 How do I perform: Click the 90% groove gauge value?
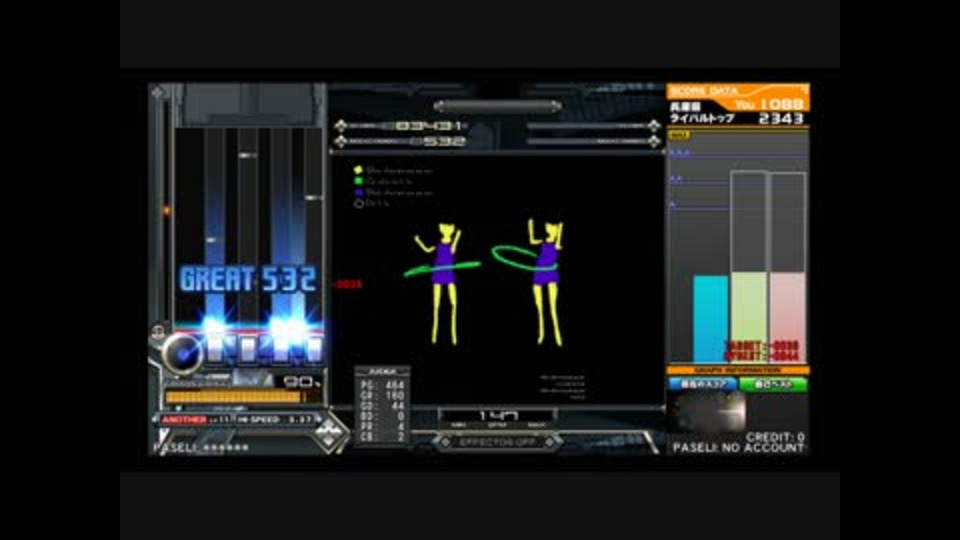[x=302, y=382]
